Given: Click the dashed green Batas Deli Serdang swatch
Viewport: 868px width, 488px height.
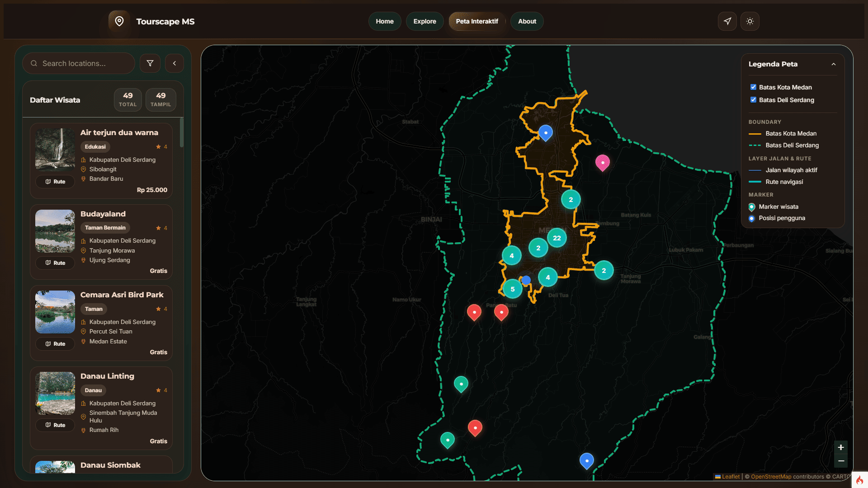Looking at the screenshot, I should pos(755,145).
